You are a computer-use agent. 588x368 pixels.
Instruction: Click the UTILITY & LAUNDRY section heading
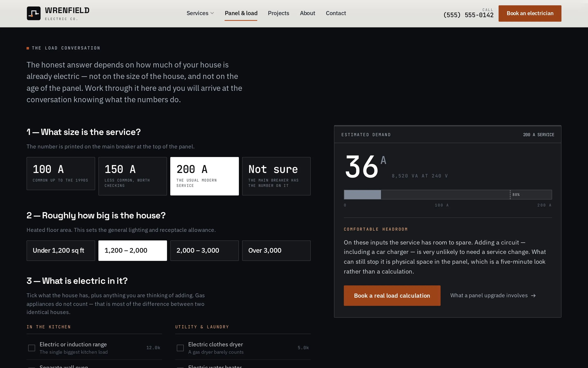pos(202,327)
